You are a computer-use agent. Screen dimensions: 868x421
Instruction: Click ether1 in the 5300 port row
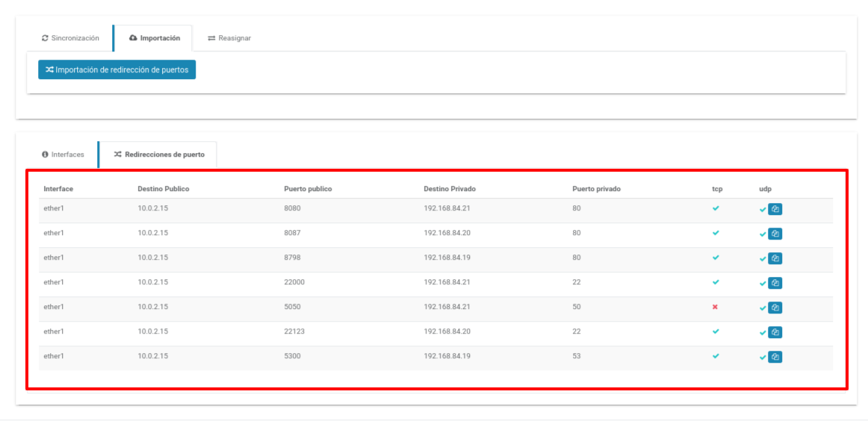click(x=54, y=356)
